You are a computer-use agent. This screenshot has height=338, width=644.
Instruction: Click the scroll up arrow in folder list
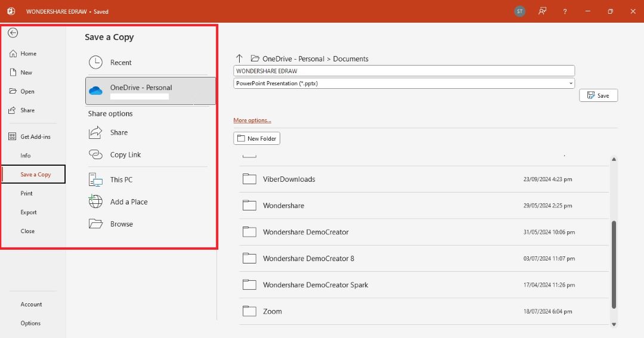[614, 159]
